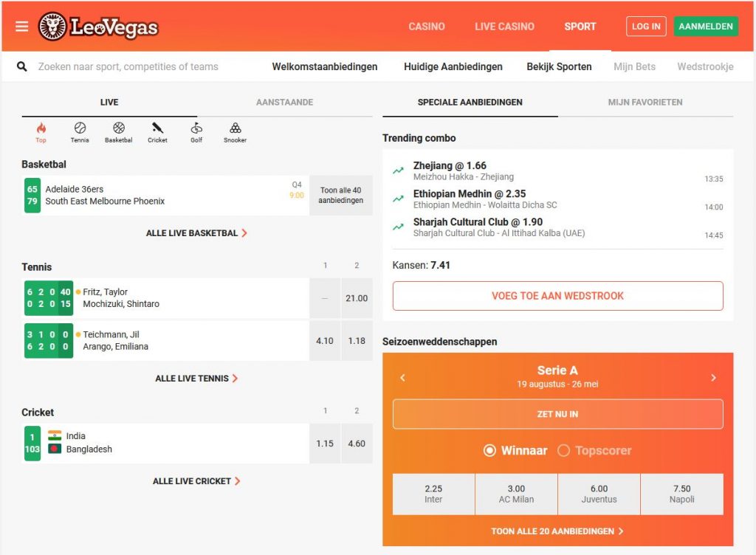Select the Snooker sport icon
The image size is (756, 555).
(x=236, y=133)
